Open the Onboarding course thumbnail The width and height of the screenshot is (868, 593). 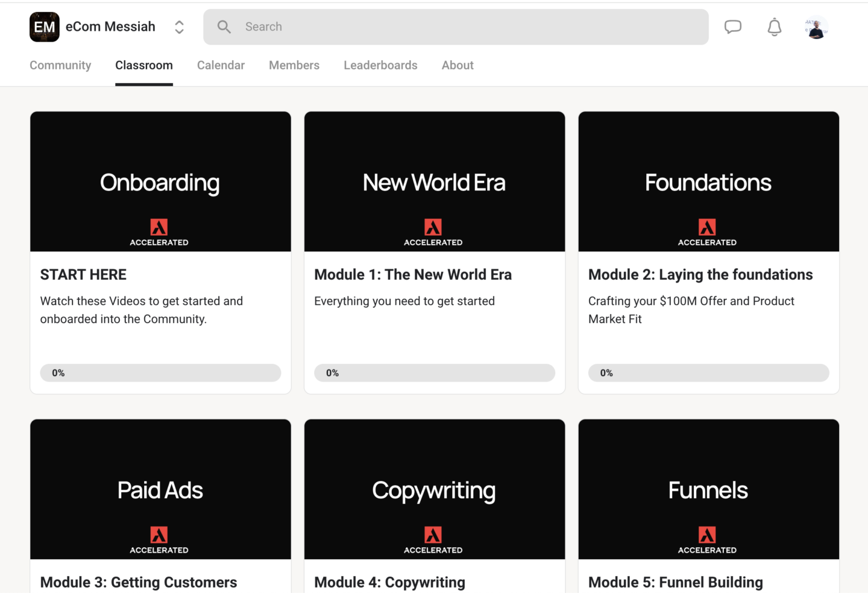pos(160,181)
